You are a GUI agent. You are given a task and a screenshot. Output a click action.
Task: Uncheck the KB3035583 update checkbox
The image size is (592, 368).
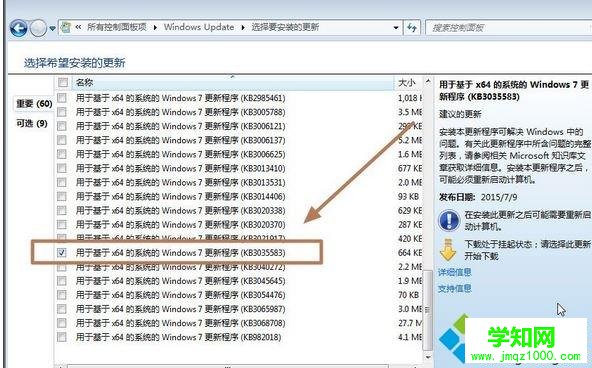pos(62,252)
